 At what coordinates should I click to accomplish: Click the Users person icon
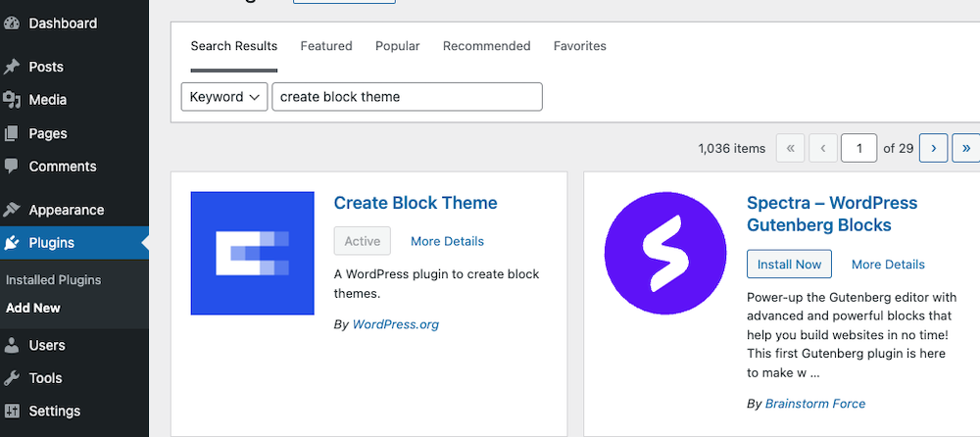(x=11, y=345)
